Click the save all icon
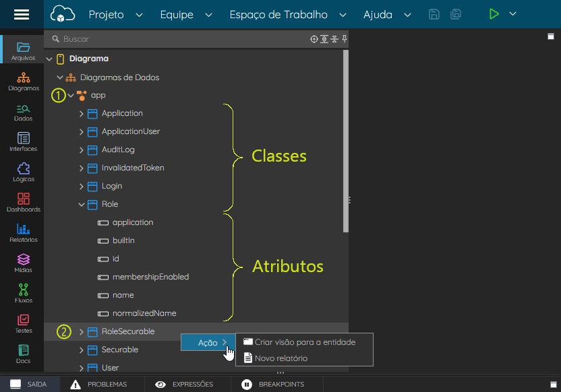This screenshot has height=392, width=561. point(455,14)
